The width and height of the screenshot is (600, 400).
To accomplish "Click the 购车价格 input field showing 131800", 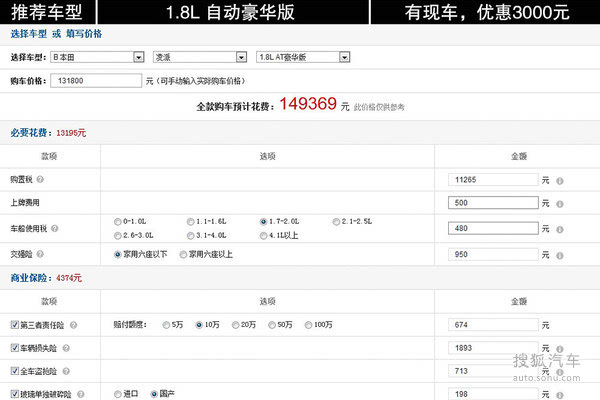I will coord(95,79).
